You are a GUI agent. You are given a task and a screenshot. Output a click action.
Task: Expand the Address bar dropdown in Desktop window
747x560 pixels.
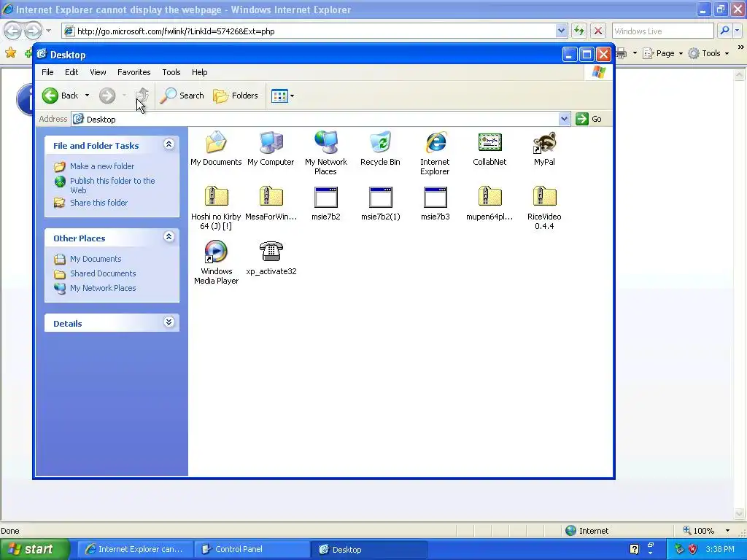(x=564, y=119)
